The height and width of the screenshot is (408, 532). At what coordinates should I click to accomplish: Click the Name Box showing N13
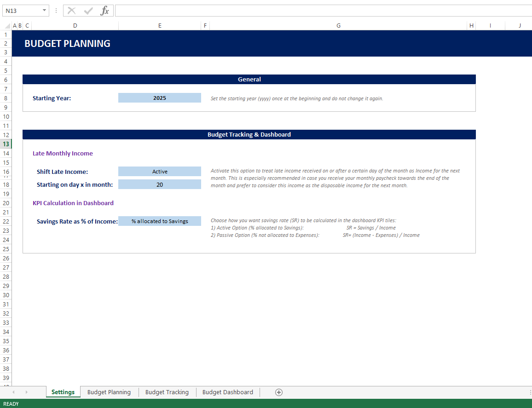coord(21,11)
